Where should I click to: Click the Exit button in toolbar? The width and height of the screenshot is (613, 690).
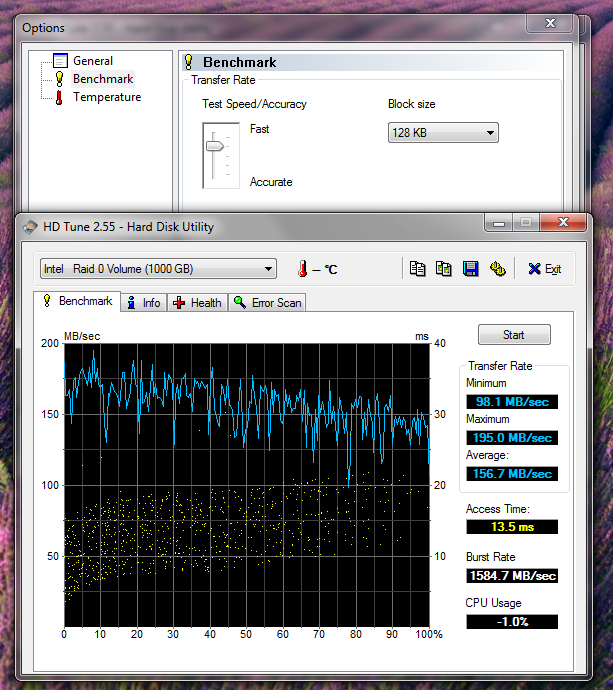[x=544, y=269]
